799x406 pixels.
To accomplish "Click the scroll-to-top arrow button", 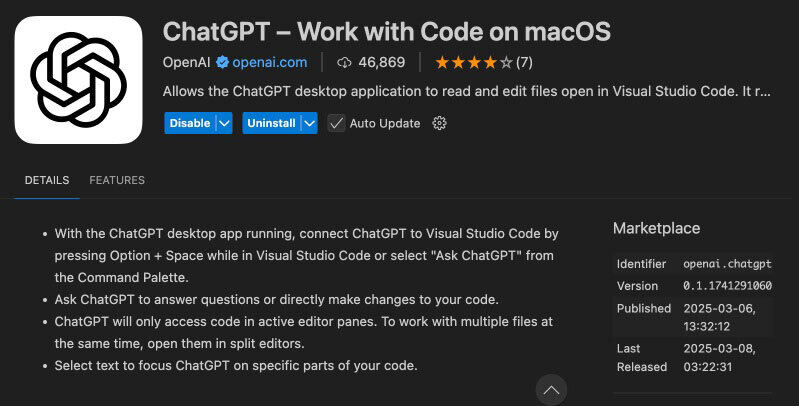I will point(551,390).
